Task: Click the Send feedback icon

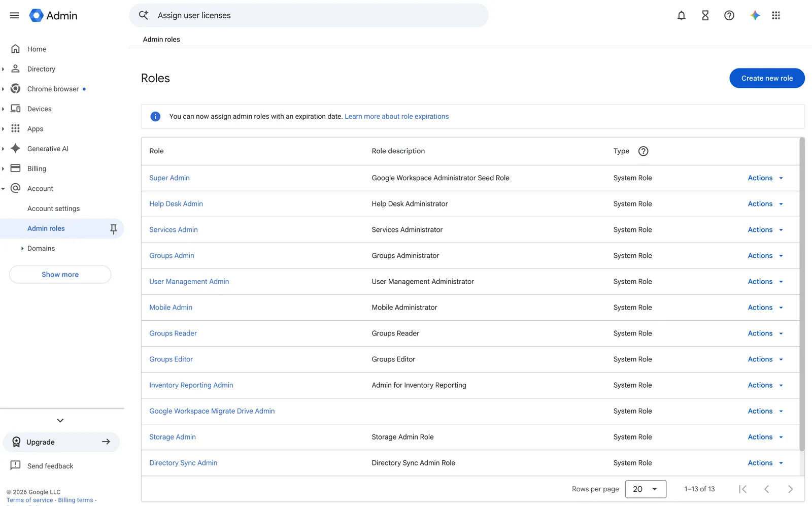Action: point(16,465)
